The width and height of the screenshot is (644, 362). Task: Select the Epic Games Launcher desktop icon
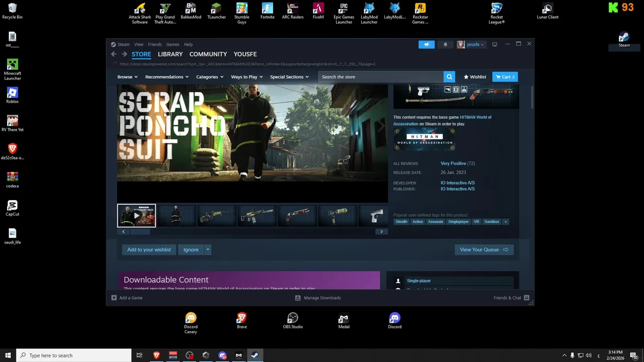click(x=344, y=14)
